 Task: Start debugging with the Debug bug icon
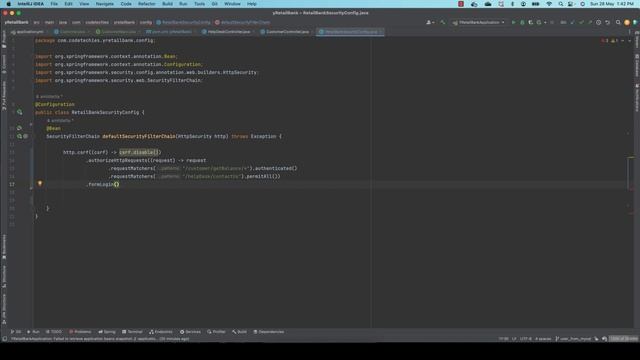click(522, 22)
